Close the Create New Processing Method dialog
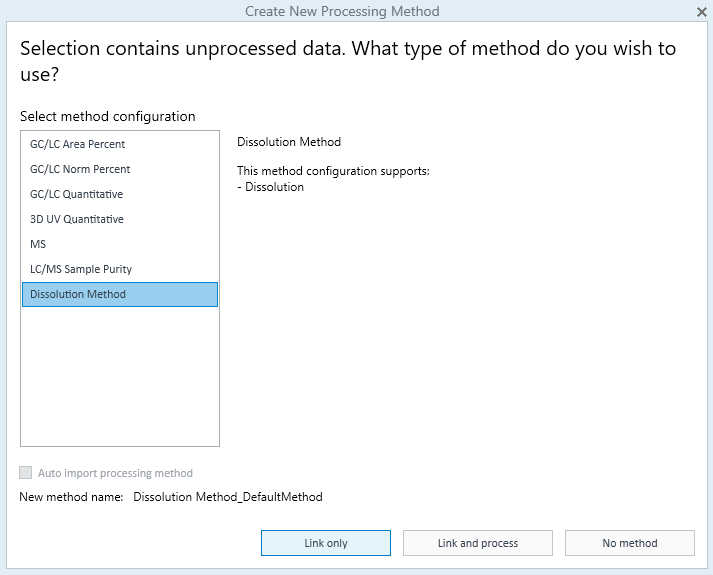The image size is (713, 575). coord(701,12)
